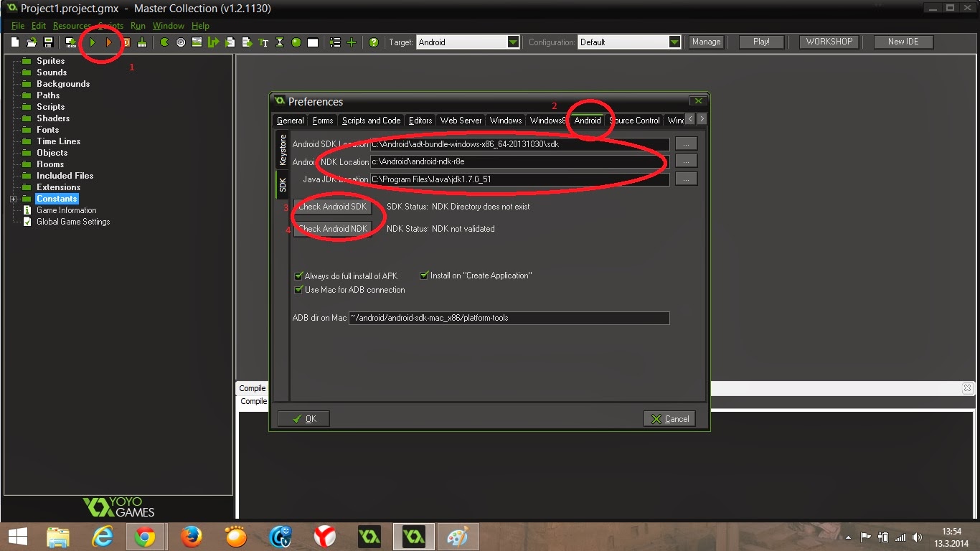Open the Window menu
Viewport: 980px width, 551px height.
click(x=168, y=26)
